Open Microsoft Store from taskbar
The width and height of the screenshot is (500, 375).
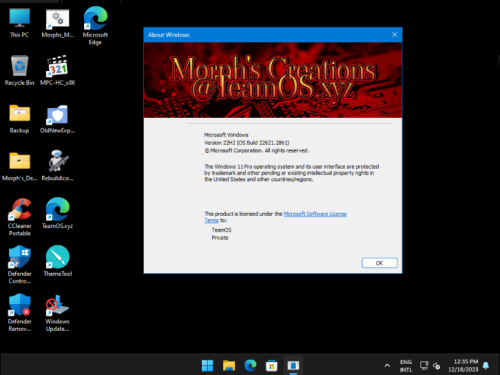272,365
